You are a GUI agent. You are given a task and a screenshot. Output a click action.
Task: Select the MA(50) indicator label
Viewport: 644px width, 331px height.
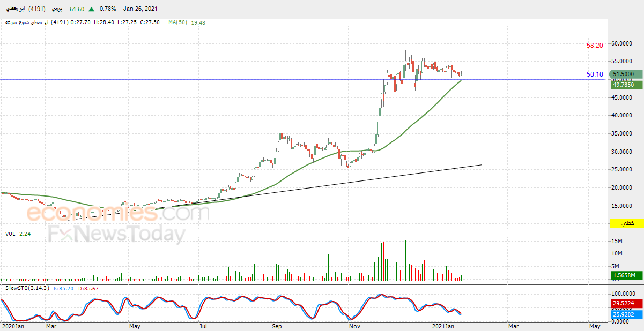pos(177,22)
